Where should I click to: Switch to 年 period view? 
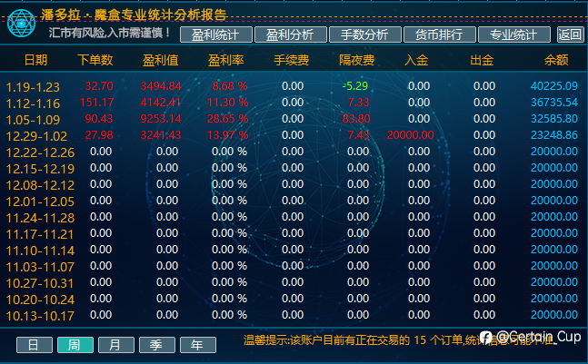197,345
